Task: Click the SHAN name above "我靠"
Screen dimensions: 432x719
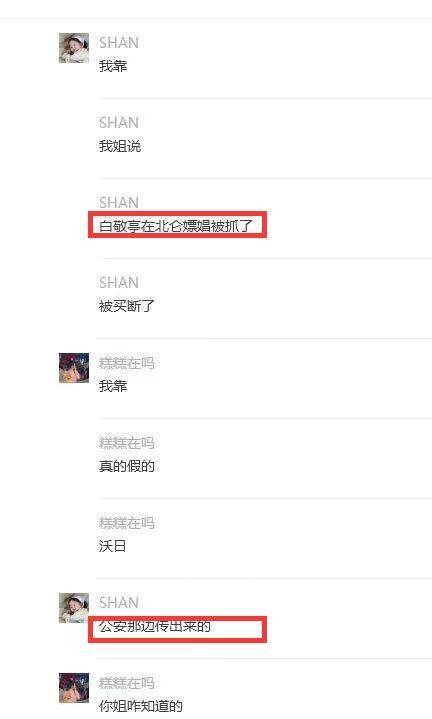Action: pos(119,43)
